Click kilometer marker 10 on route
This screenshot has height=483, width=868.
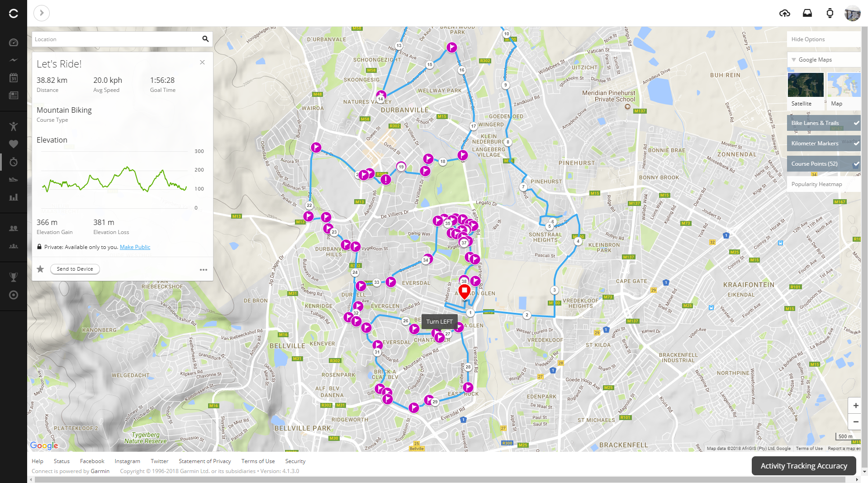(x=507, y=34)
